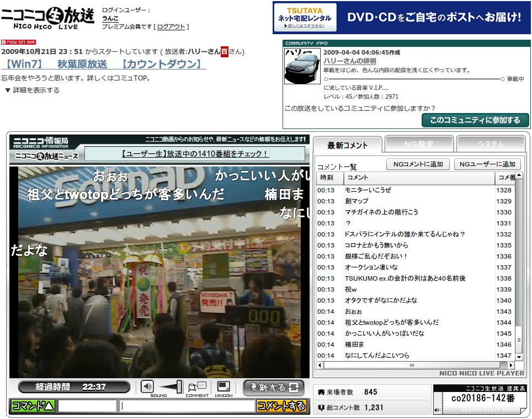Select comment number 1346 row 楠田ま

tap(416, 345)
